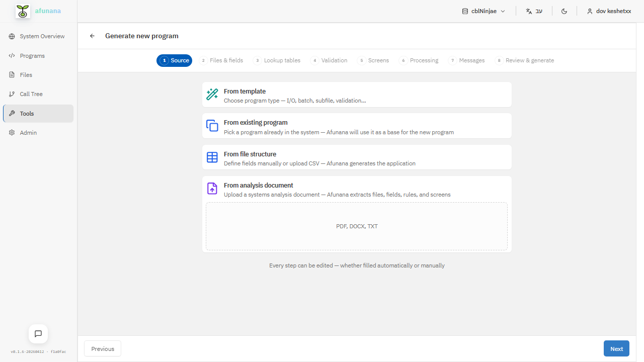Jump to the Review & generate step

click(525, 60)
